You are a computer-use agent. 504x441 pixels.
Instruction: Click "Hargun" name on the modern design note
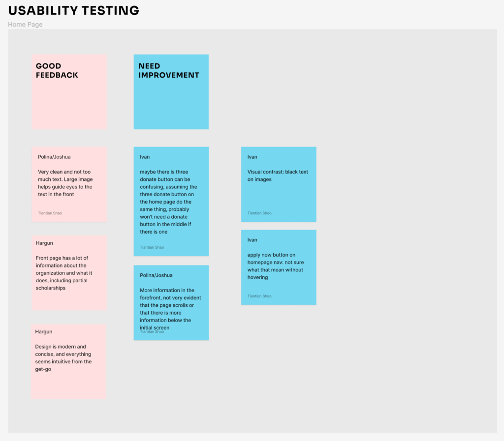tap(44, 332)
